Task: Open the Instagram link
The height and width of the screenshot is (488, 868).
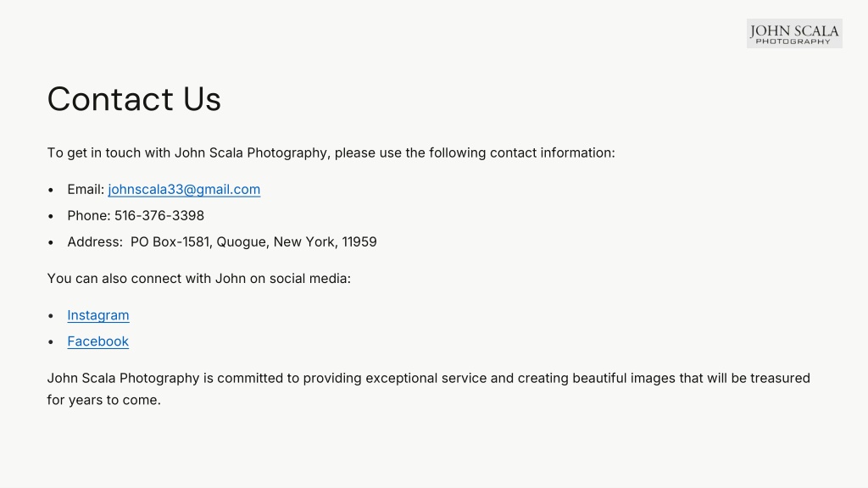Action: pyautogui.click(x=98, y=315)
